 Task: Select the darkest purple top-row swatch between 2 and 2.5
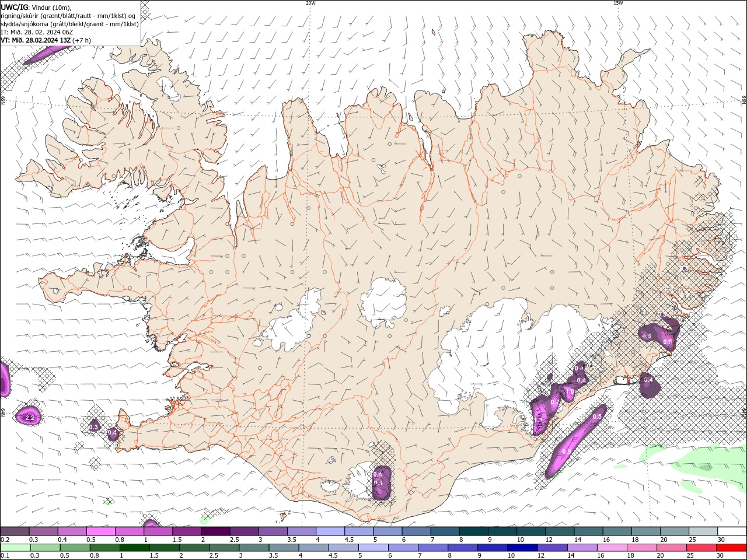click(x=215, y=531)
